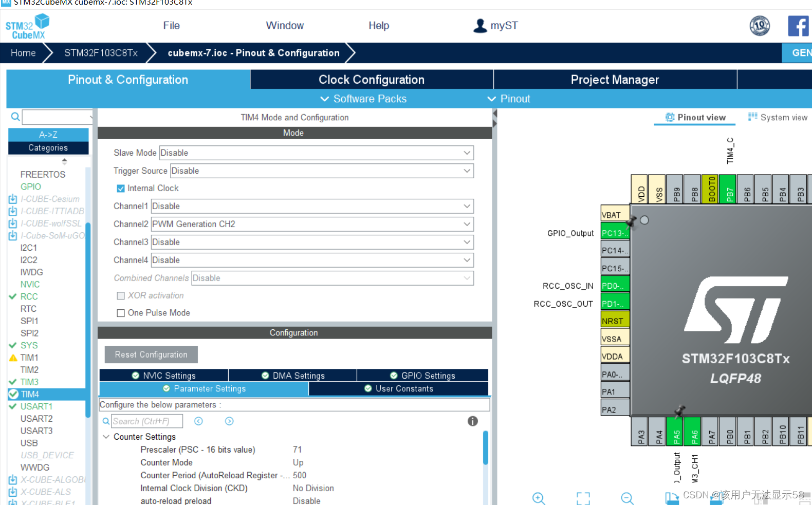This screenshot has height=505, width=812.
Task: Open the Channel4 dropdown
Action: [x=312, y=260]
